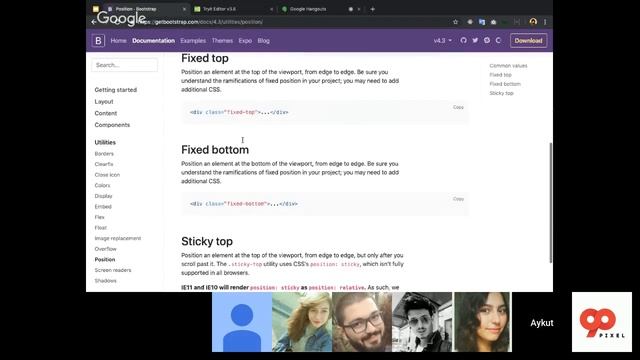The image size is (640, 360).
Task: Collapse Utilities section in sidebar
Action: pos(105,142)
